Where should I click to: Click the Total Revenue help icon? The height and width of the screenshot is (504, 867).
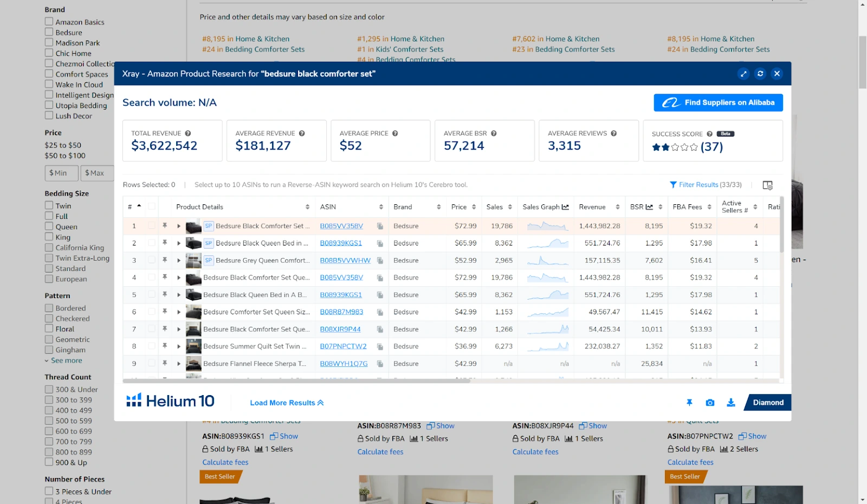point(188,133)
